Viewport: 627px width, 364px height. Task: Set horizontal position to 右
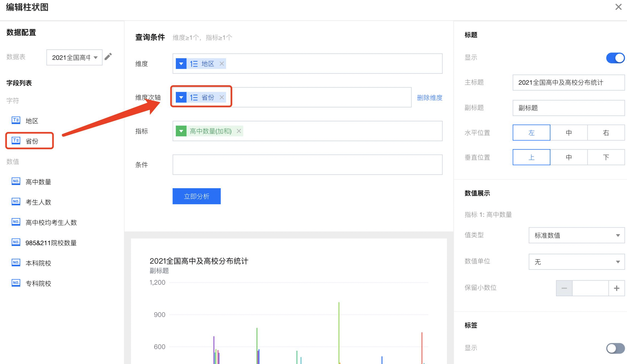(x=606, y=133)
